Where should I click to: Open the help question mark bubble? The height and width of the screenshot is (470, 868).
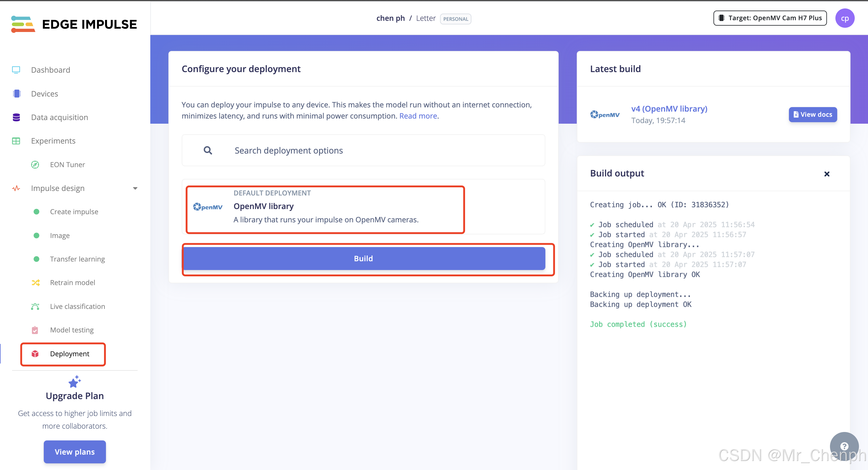844,446
